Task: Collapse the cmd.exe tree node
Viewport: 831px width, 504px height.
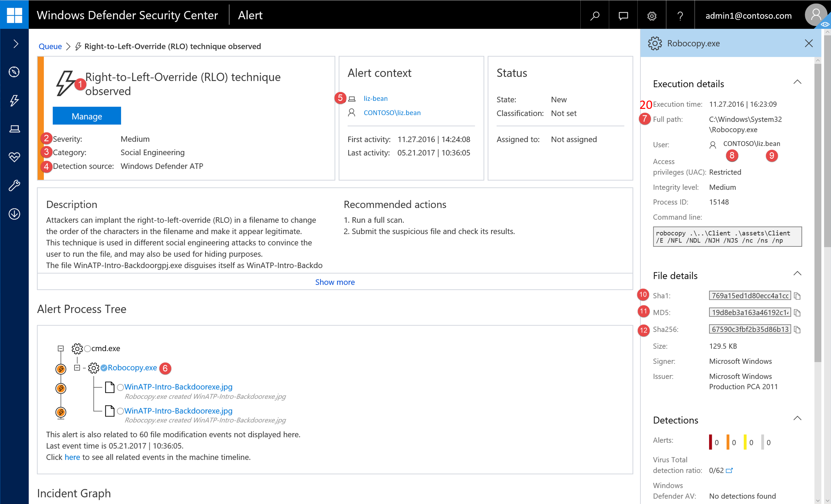Action: coord(61,349)
